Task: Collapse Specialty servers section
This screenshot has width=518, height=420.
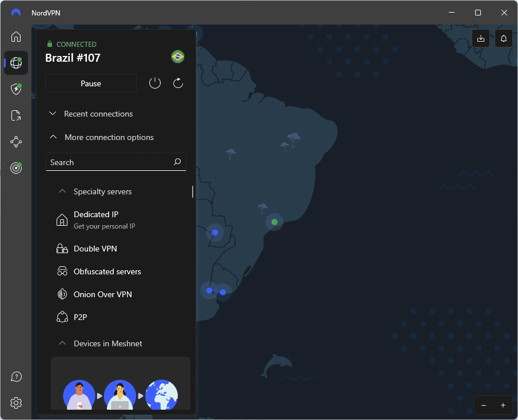Action: [x=95, y=191]
